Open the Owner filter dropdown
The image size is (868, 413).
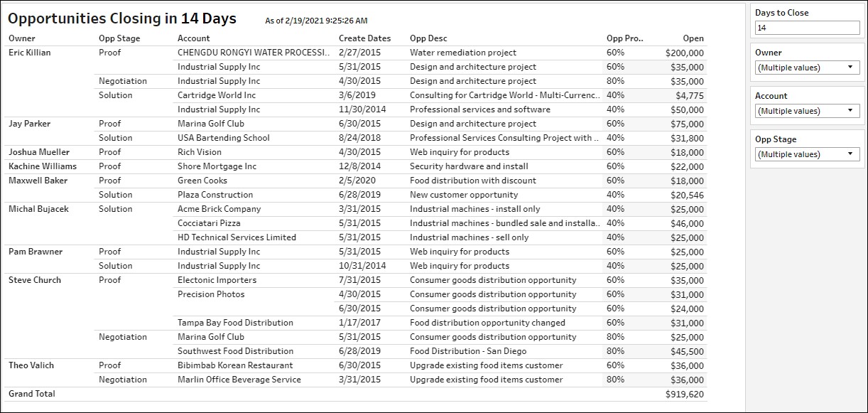point(807,68)
